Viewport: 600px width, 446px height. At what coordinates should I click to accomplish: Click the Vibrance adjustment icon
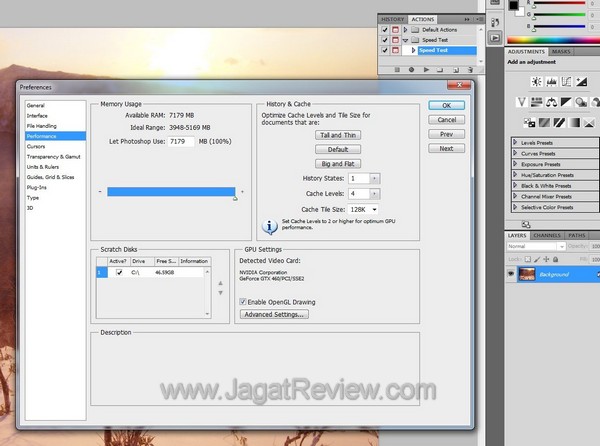[521, 102]
